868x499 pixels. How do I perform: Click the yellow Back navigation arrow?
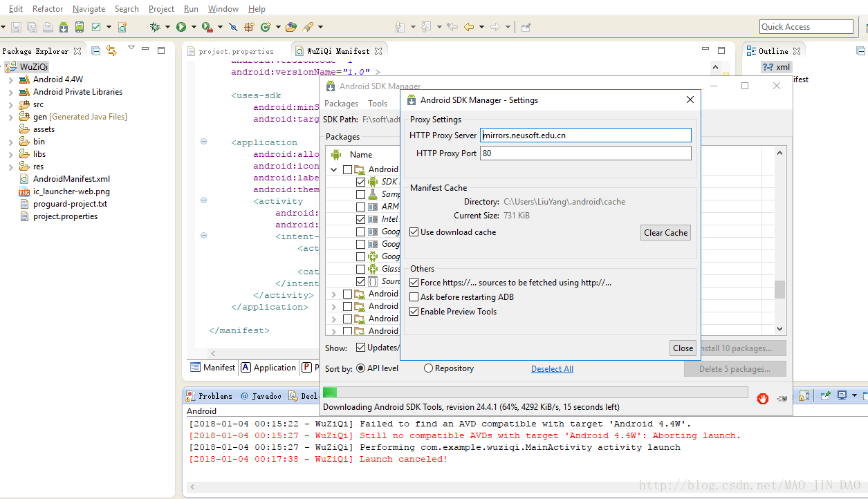[469, 27]
